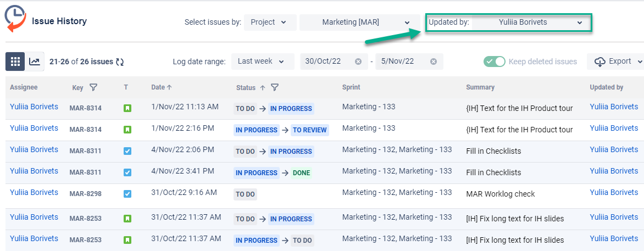Sort by Date column arrow
Screen dimensions: 644x251
click(169, 87)
